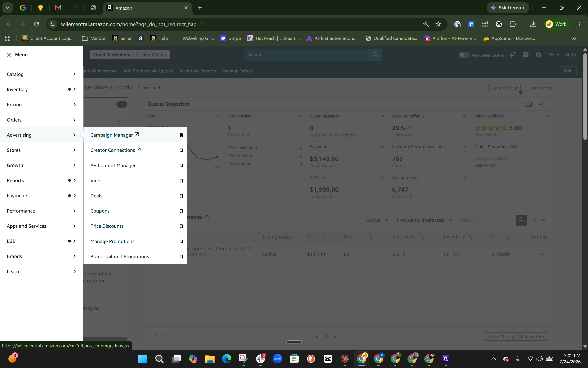Select A+ Content Manager entry
Viewport: 588px width, 368px height.
point(113,165)
